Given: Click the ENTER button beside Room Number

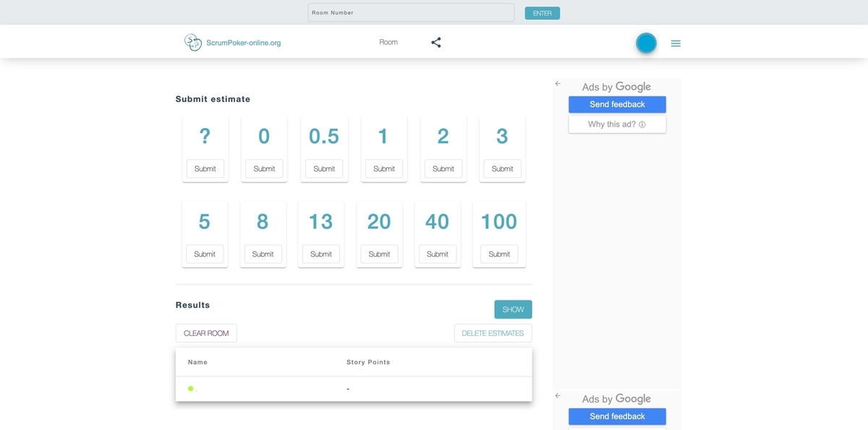Looking at the screenshot, I should 542,13.
